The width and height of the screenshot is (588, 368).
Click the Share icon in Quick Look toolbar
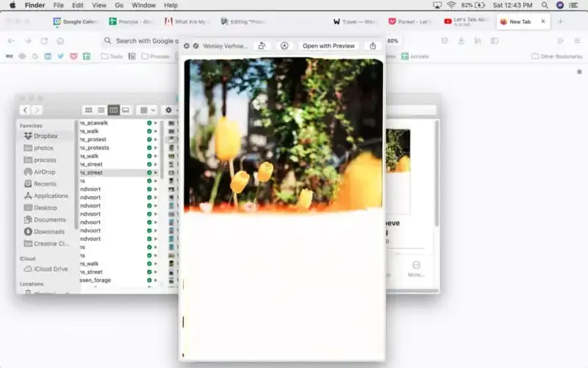coord(373,46)
